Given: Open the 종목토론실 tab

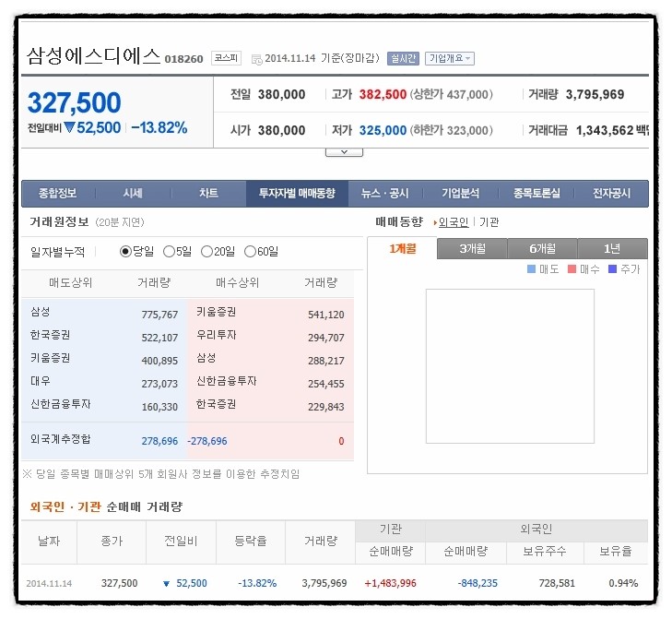Looking at the screenshot, I should click(x=536, y=194).
